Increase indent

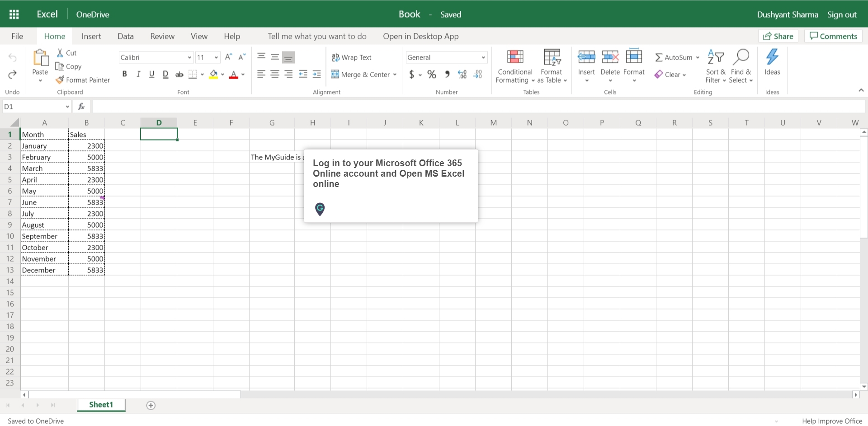click(x=317, y=74)
